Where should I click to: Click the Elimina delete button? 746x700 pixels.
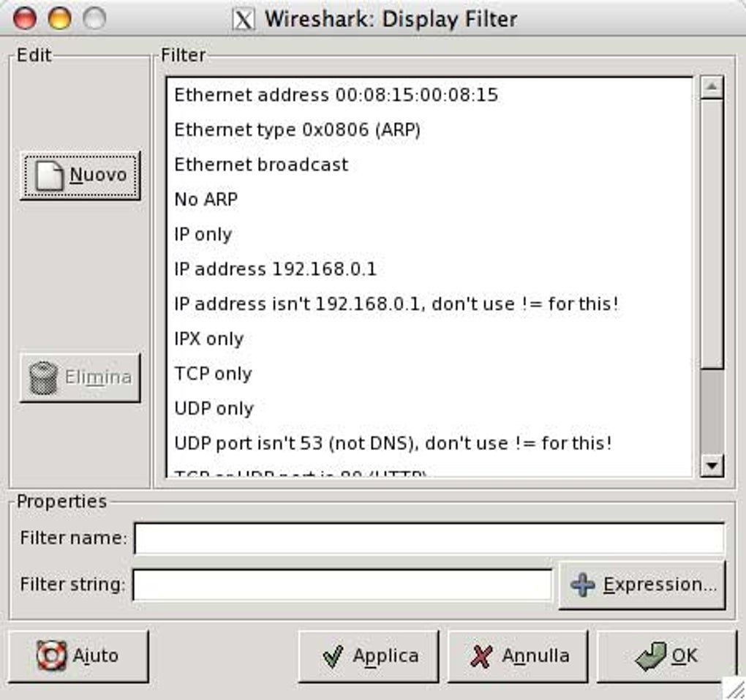80,378
